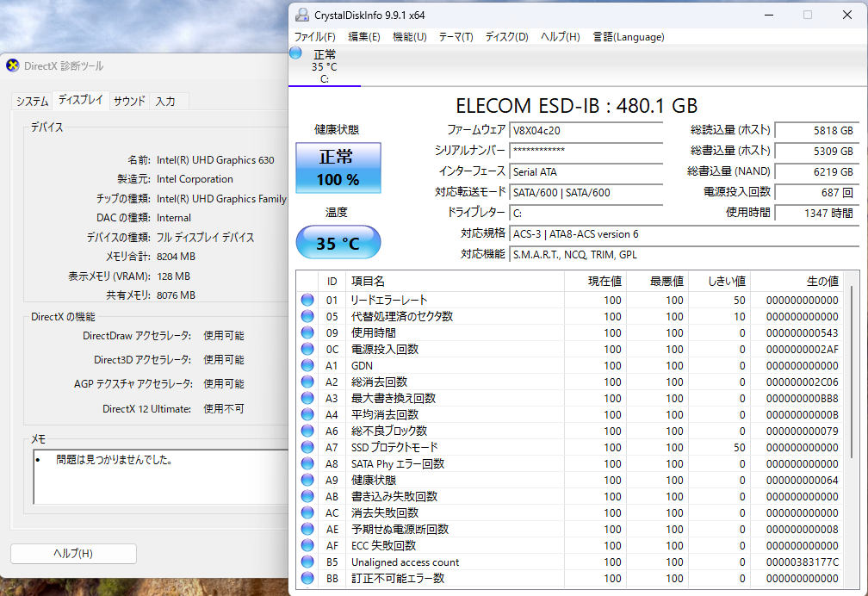Click DirectX 12 Ultimate 使用不可 status

[224, 409]
